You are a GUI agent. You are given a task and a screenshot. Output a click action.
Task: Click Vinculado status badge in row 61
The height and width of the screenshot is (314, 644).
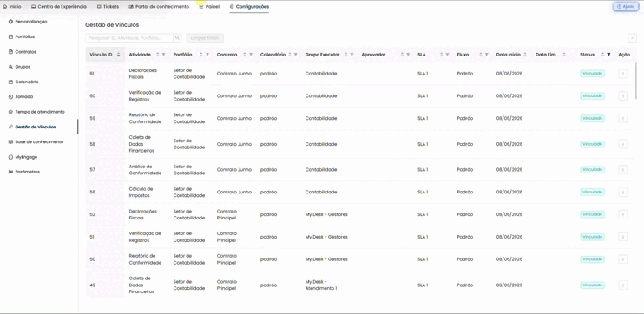[x=592, y=74]
